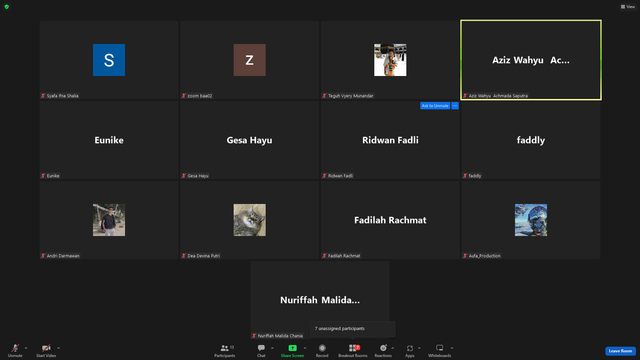Image resolution: width=640 pixels, height=360 pixels.
Task: Unmute the microphone
Action: coord(15,350)
